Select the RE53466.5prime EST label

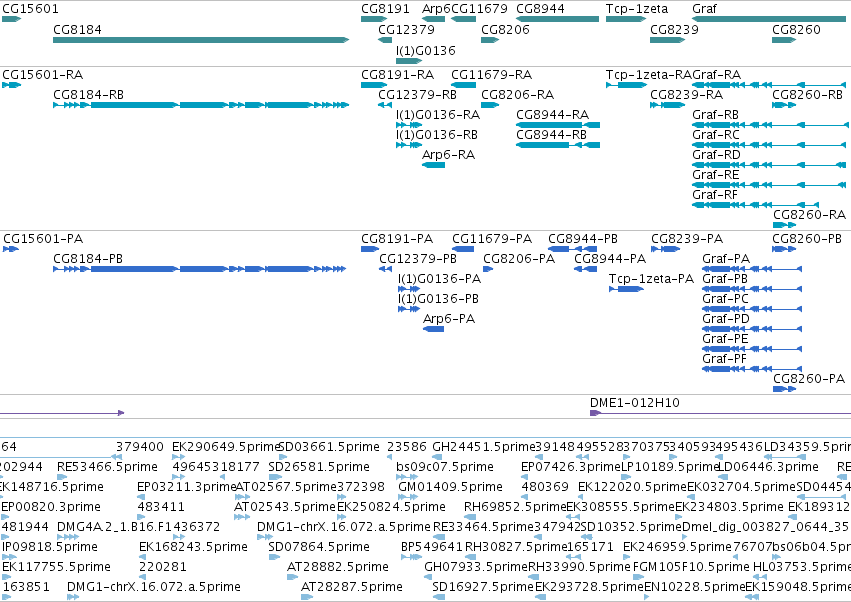[x=107, y=467]
